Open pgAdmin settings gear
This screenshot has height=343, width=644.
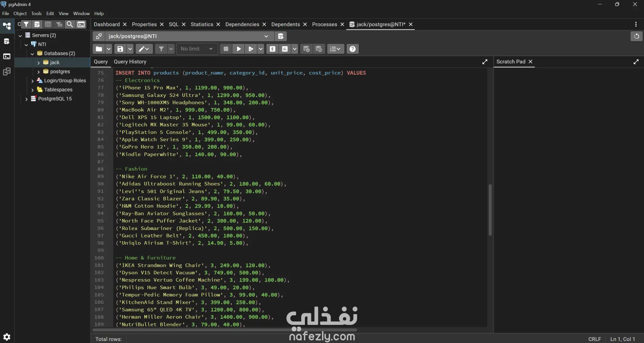tap(7, 337)
